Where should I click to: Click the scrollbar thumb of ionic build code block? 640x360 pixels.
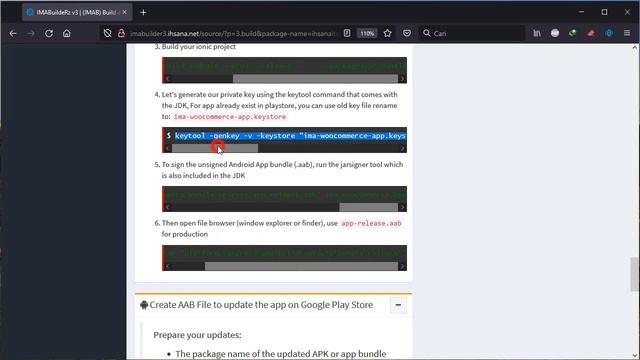315,78
